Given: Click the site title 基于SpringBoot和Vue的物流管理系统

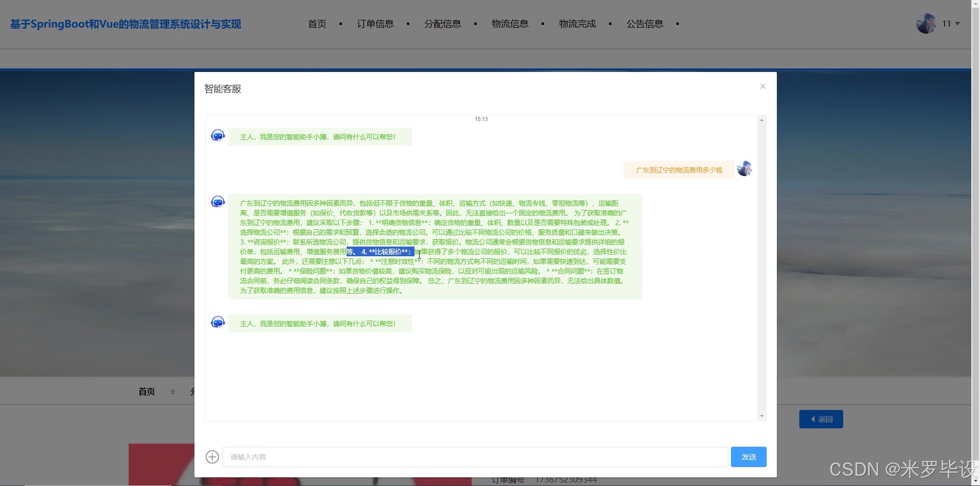Looking at the screenshot, I should click(x=126, y=24).
